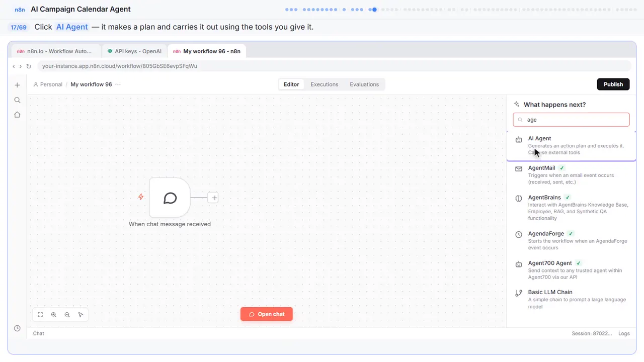Open search via sidebar magnifier icon
The image size is (644, 362).
click(x=17, y=100)
